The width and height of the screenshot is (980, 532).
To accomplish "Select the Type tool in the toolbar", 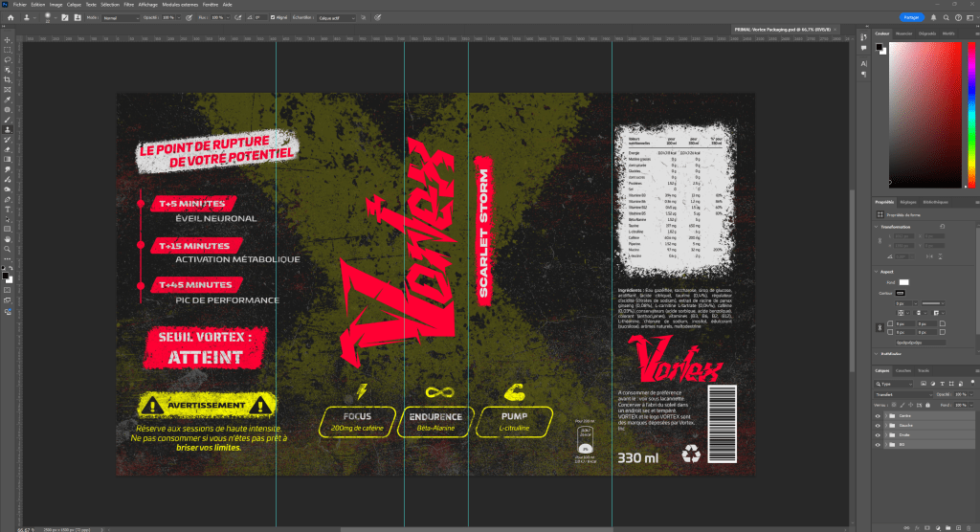I will click(x=8, y=208).
